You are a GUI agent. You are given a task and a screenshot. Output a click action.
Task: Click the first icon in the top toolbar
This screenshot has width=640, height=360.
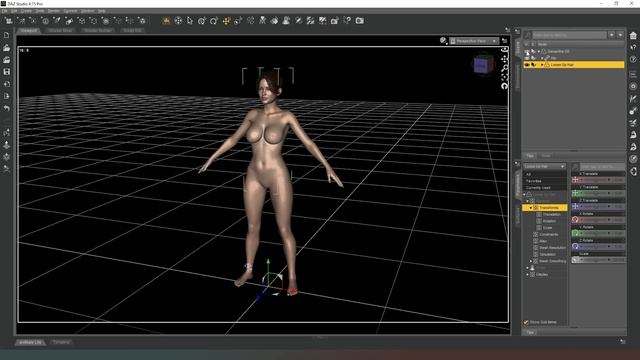[8, 20]
